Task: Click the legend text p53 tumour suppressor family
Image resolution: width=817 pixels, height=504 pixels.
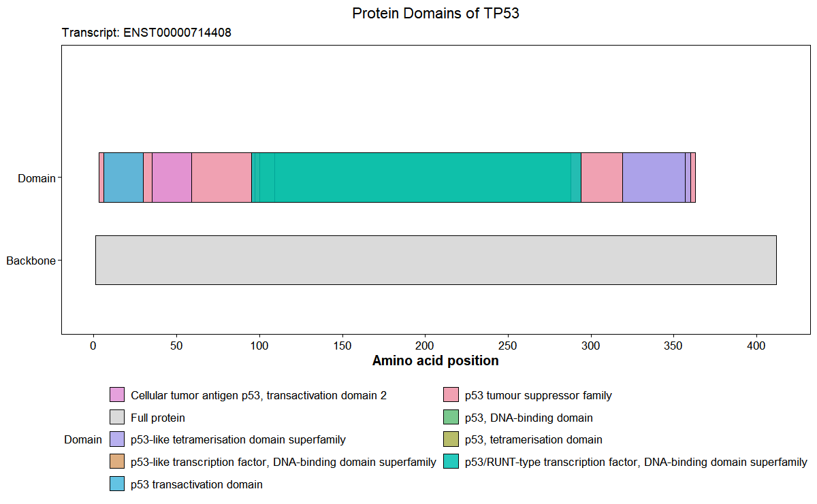Action: click(x=538, y=395)
